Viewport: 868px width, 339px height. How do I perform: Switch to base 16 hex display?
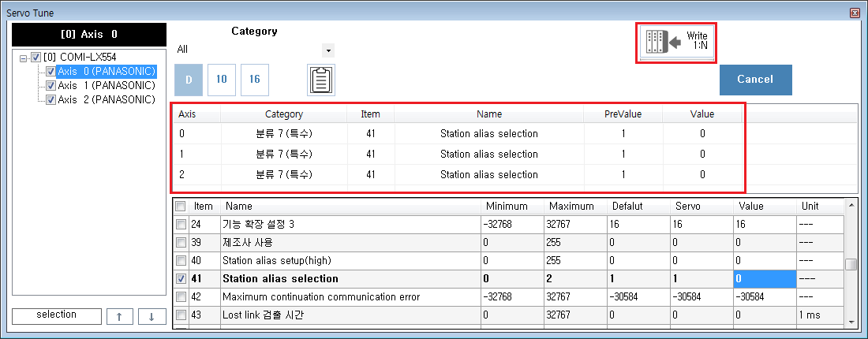pos(255,80)
